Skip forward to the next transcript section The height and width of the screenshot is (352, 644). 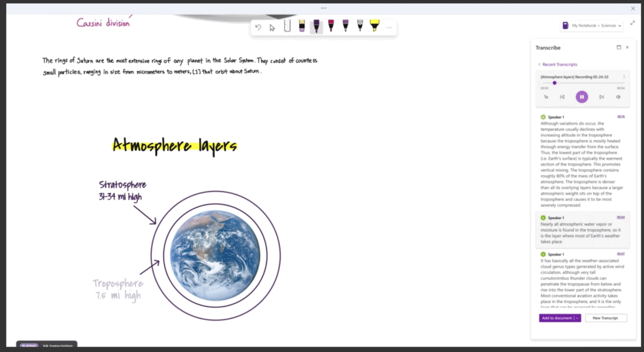(x=601, y=97)
